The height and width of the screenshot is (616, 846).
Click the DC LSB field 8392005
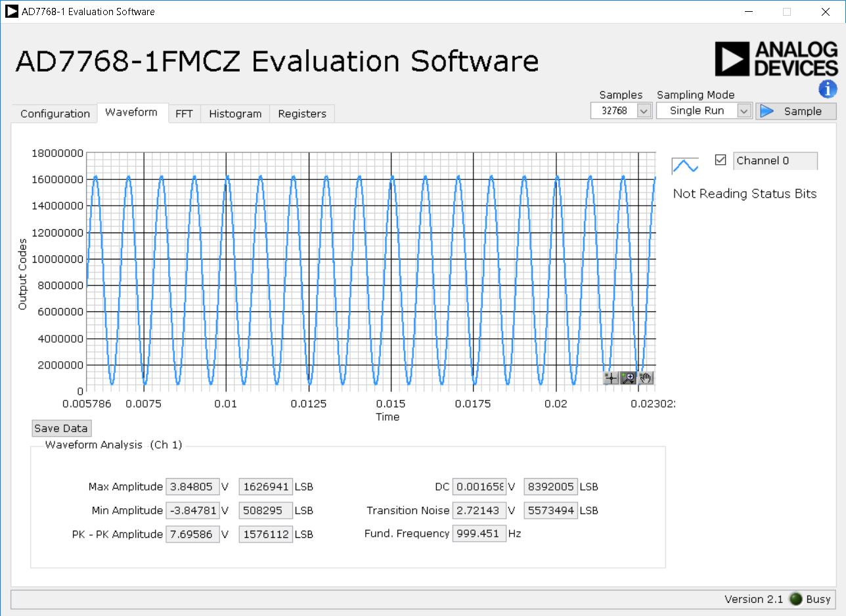[550, 487]
